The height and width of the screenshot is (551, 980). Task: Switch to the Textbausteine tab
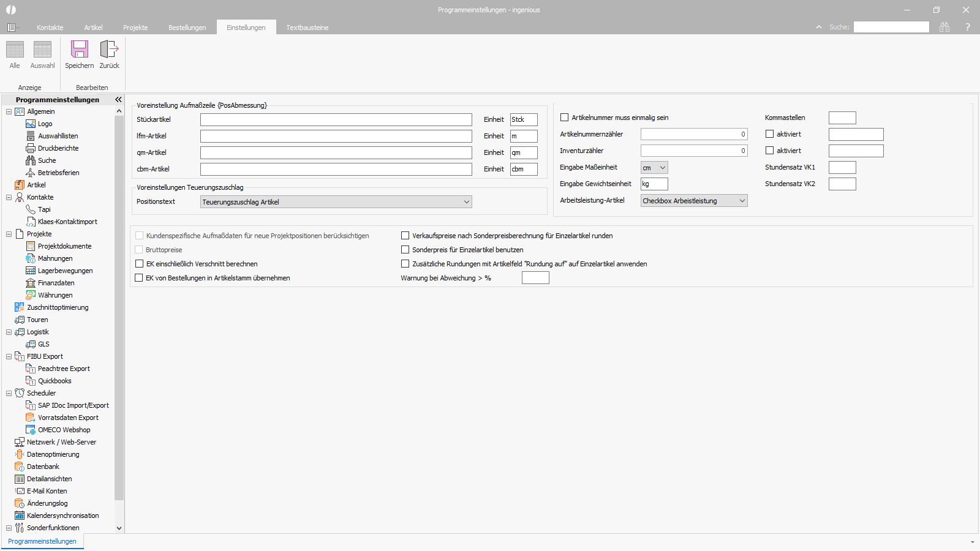pos(307,28)
